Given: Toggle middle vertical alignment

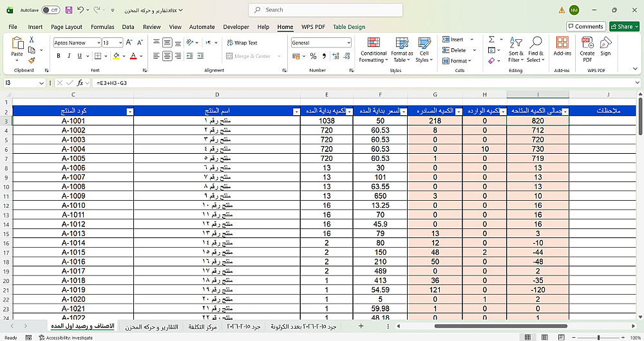Looking at the screenshot, I should pyautogui.click(x=167, y=42).
